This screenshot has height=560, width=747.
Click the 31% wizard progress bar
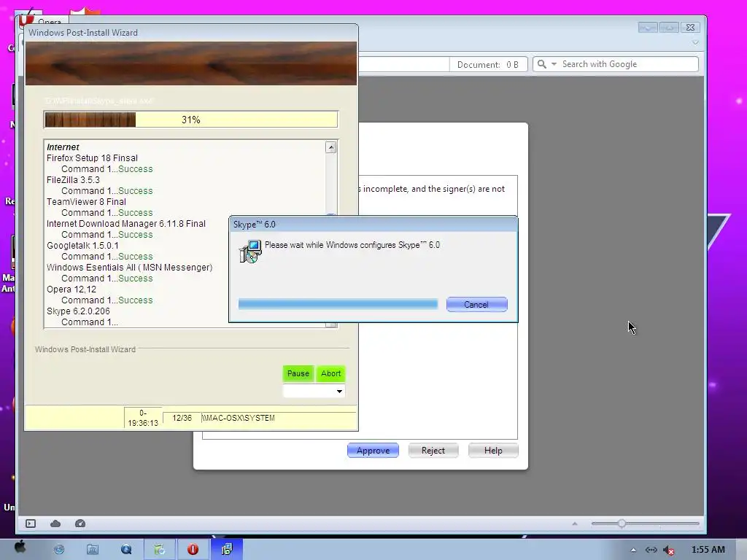coord(190,120)
